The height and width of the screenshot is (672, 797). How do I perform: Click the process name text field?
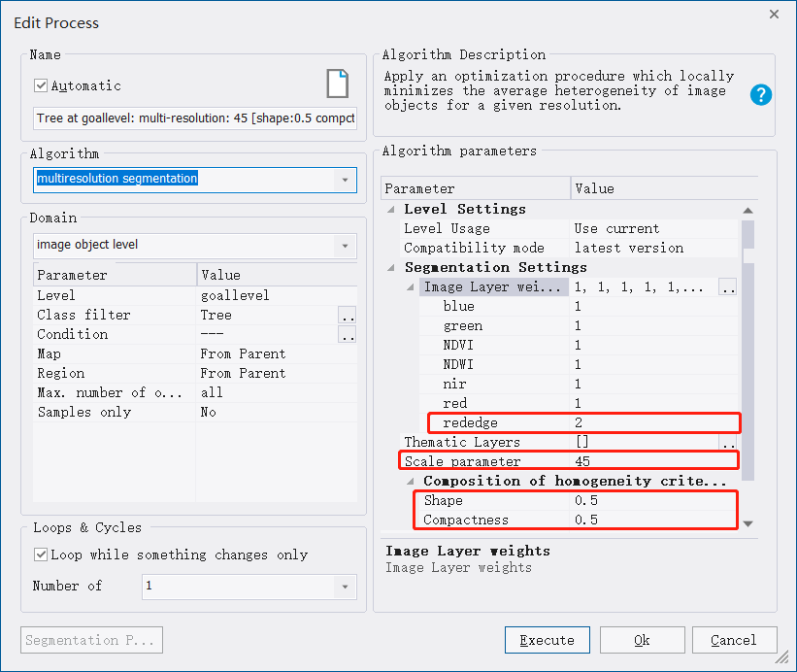[x=195, y=119]
